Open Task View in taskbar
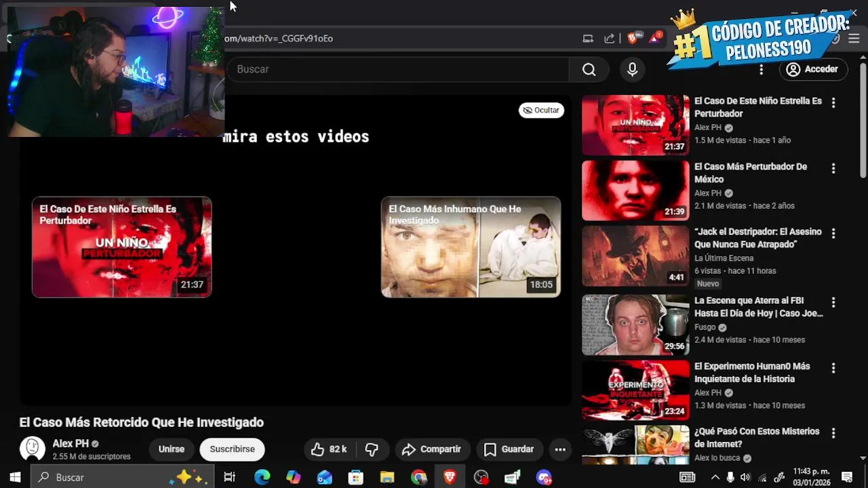The width and height of the screenshot is (868, 488). click(x=229, y=477)
